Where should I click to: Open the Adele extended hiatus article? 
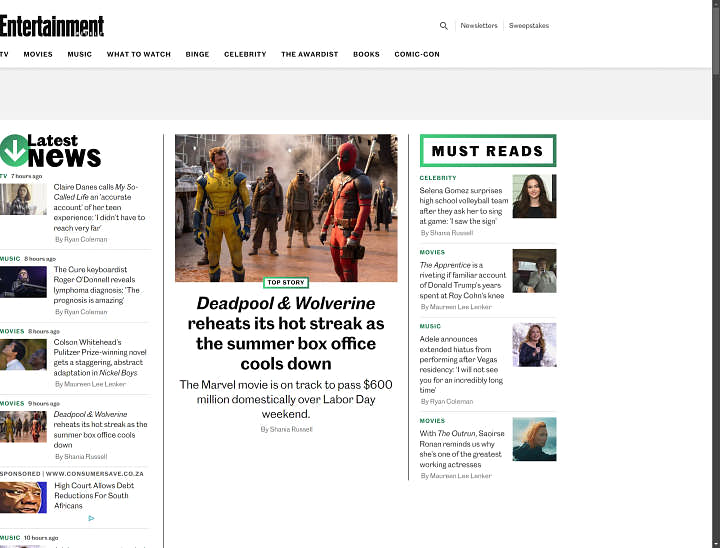point(461,364)
